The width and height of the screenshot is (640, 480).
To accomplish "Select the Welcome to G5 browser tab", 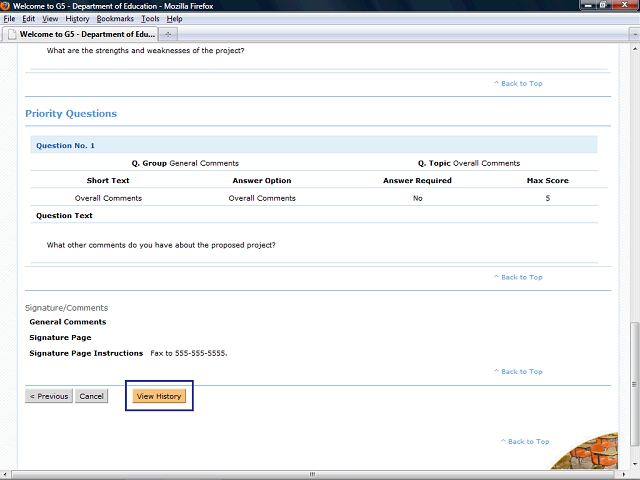I will coord(80,34).
